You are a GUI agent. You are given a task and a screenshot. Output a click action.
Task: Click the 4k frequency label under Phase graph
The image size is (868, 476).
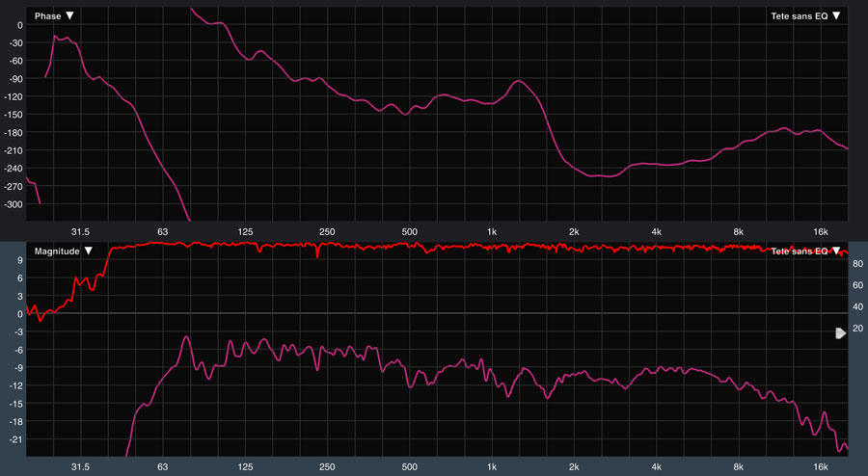(656, 231)
